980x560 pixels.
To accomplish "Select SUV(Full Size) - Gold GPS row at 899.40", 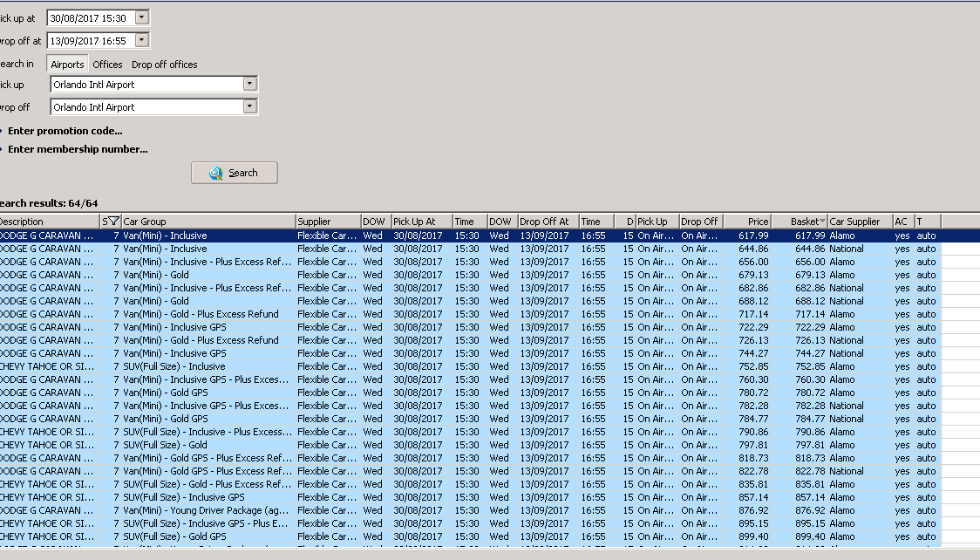I will click(x=471, y=537).
